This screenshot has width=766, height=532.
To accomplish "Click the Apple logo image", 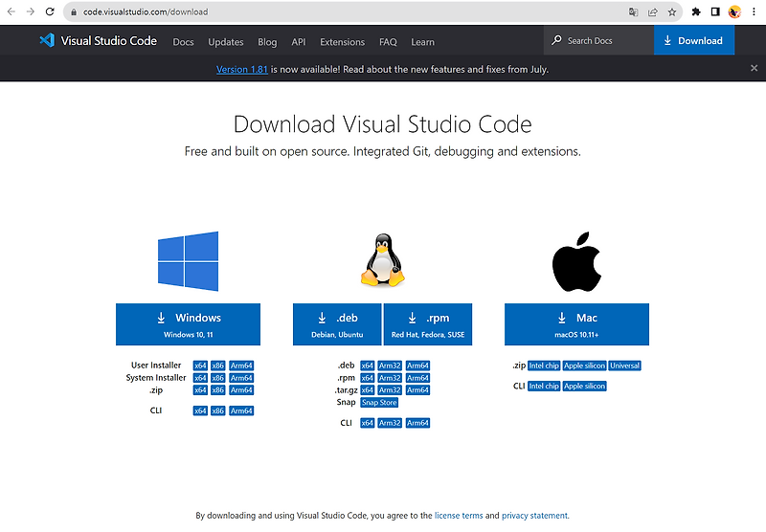I will (576, 261).
